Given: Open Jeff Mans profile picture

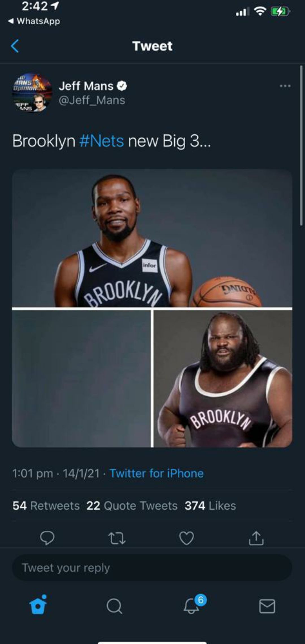Looking at the screenshot, I should point(32,93).
